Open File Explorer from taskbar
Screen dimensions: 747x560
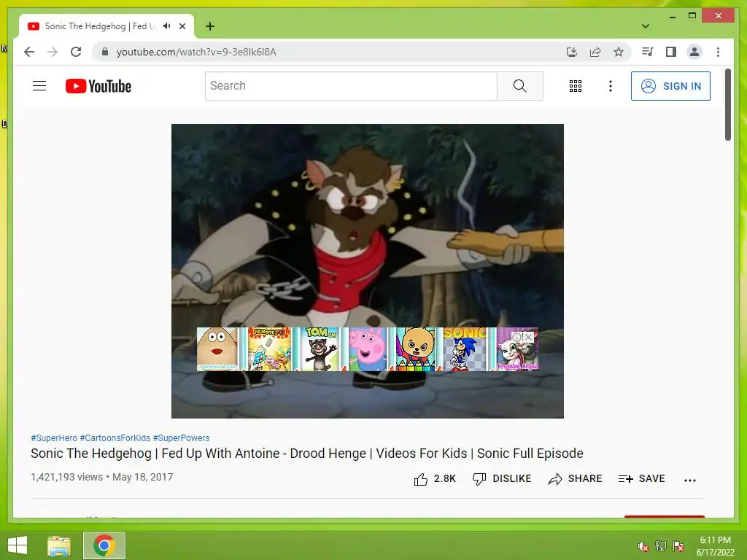pos(58,545)
